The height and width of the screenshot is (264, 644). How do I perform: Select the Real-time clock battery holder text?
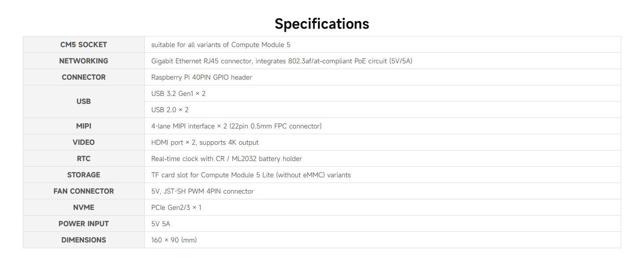pos(227,159)
